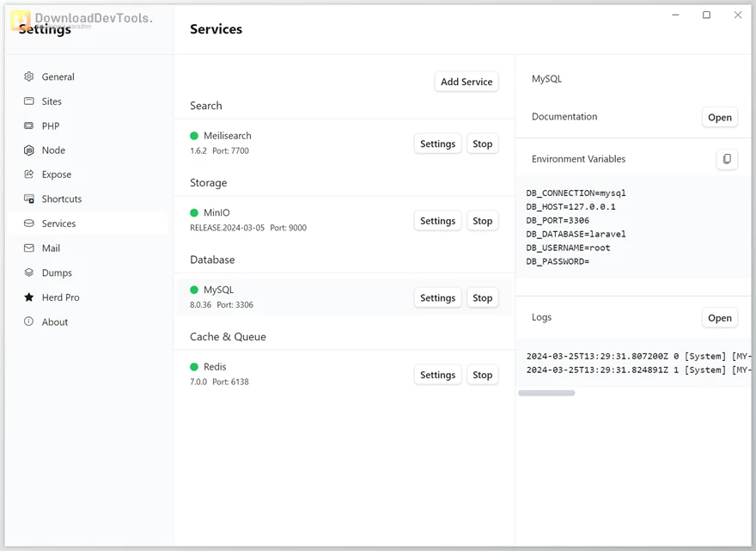Click the Add Service button
The height and width of the screenshot is (551, 756).
[x=466, y=82]
